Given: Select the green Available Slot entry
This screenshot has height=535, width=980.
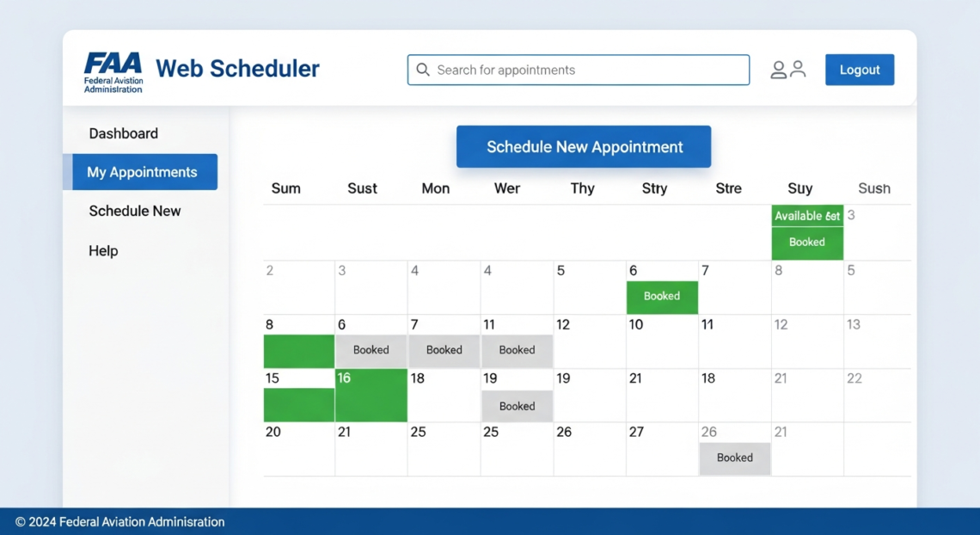Looking at the screenshot, I should click(x=806, y=216).
